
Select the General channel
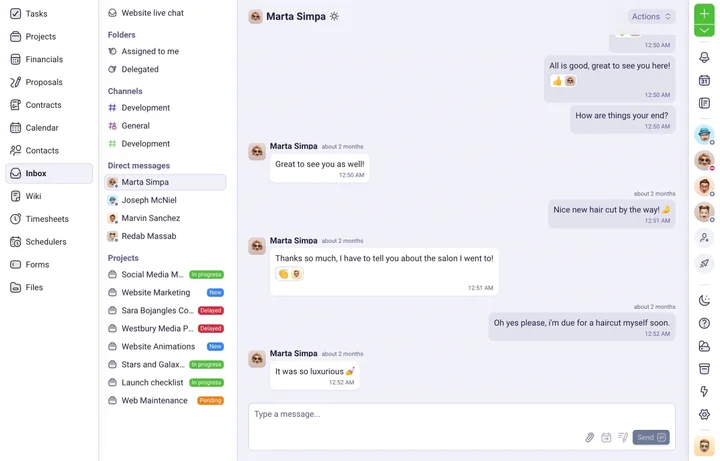[135, 126]
